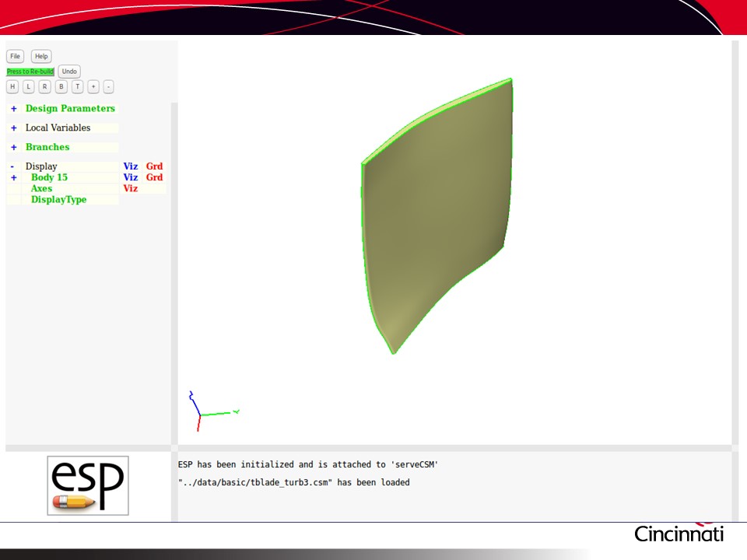The width and height of the screenshot is (747, 560).
Task: Click the L left view button
Action: pos(28,87)
